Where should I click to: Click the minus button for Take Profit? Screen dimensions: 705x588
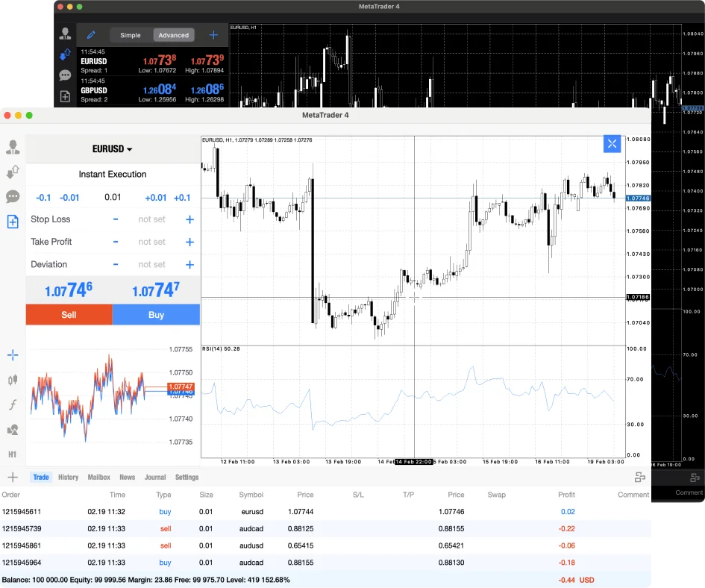tap(116, 242)
